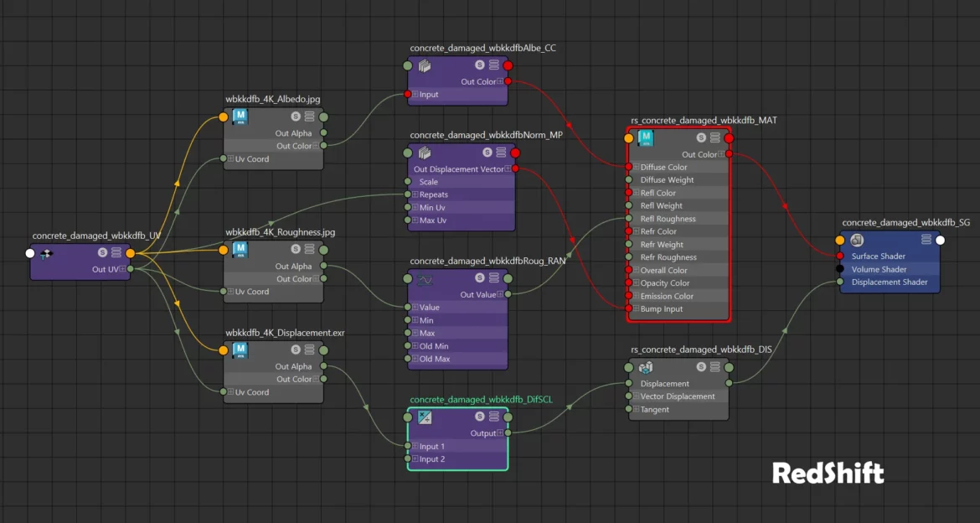Viewport: 980px width, 523px height.
Task: Toggle solo on the Roughness.jpg node
Action: coord(296,250)
